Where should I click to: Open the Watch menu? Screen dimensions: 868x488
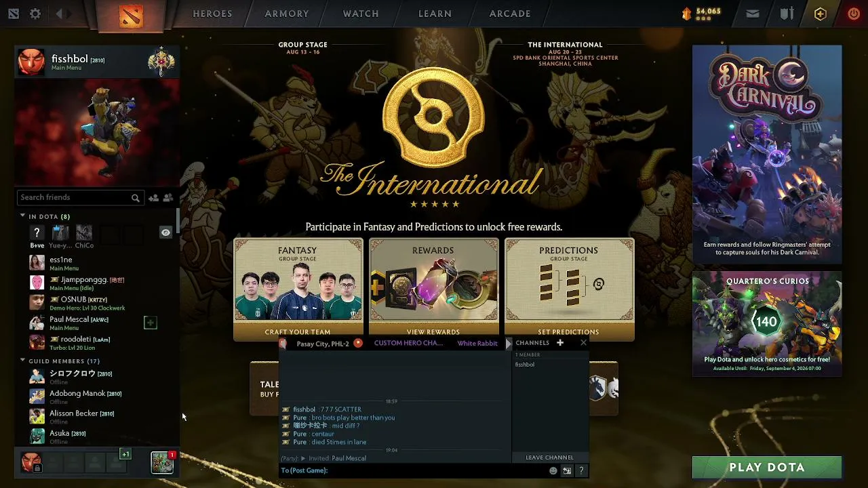[361, 14]
